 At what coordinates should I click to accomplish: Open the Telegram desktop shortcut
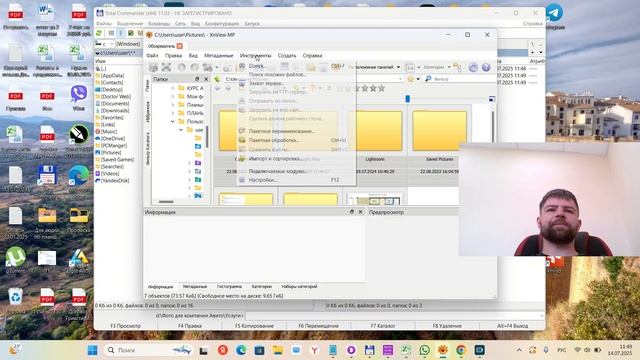click(x=554, y=16)
